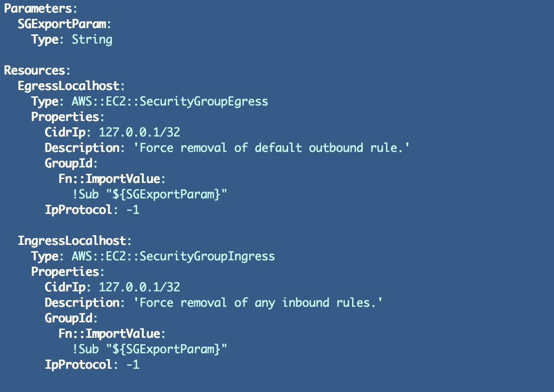Screen dimensions: 554x392
Task: Click the Parameters keyword at top
Action: (x=37, y=9)
